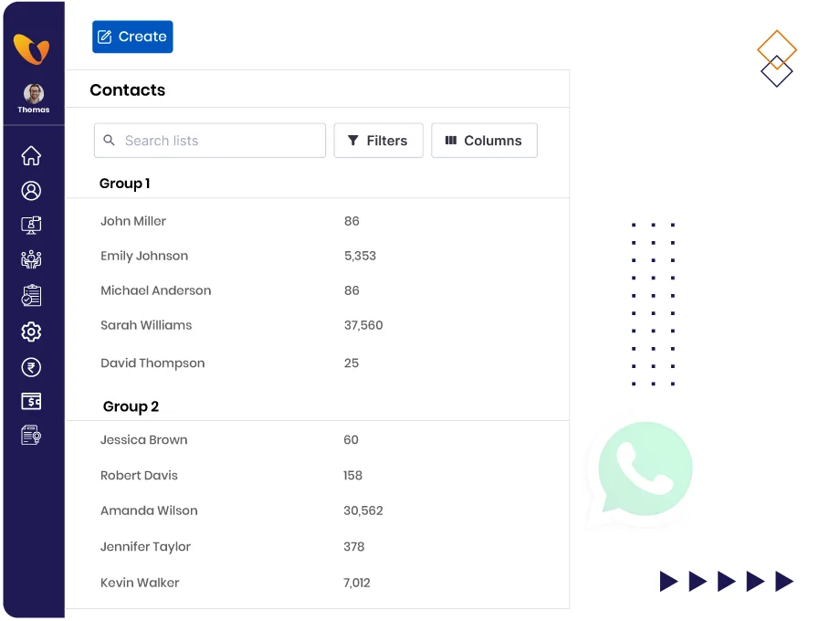Open the Home icon in the sidebar
The image size is (840, 621).
point(31,156)
